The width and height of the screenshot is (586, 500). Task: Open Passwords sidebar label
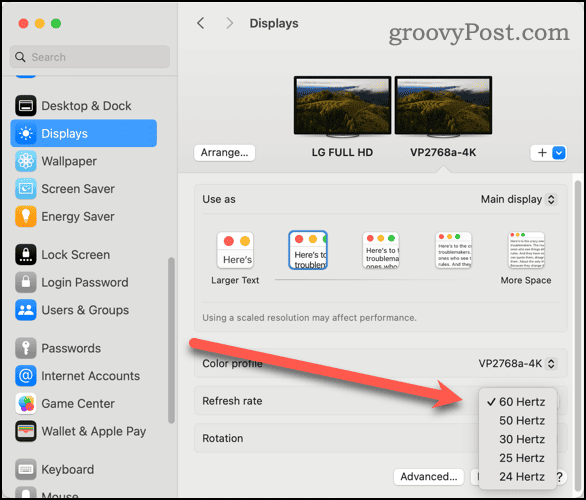click(x=71, y=348)
